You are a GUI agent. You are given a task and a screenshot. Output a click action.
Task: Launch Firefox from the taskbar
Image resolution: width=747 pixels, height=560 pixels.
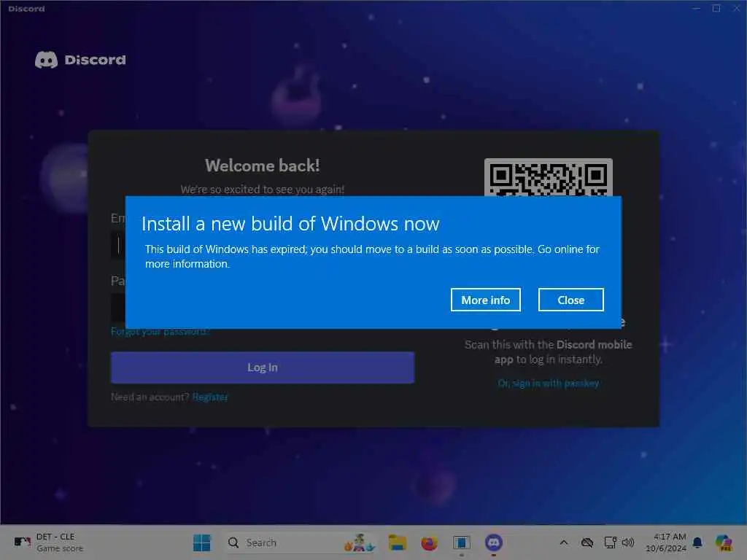tap(429, 542)
